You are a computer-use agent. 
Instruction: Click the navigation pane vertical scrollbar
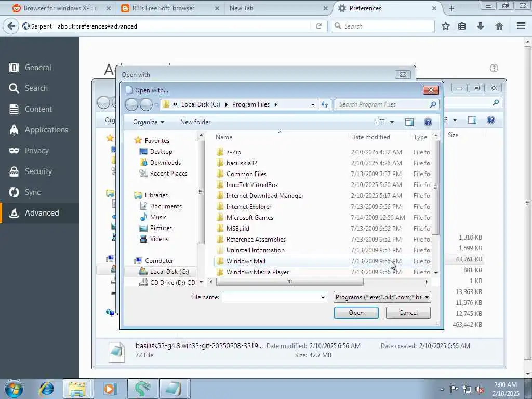coord(201,192)
